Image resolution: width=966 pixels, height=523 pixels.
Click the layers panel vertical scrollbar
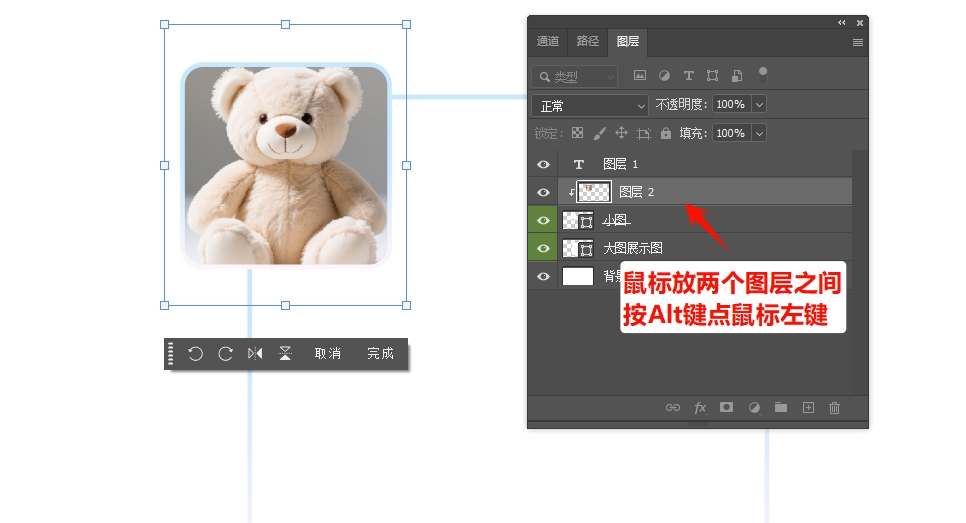pos(860,272)
